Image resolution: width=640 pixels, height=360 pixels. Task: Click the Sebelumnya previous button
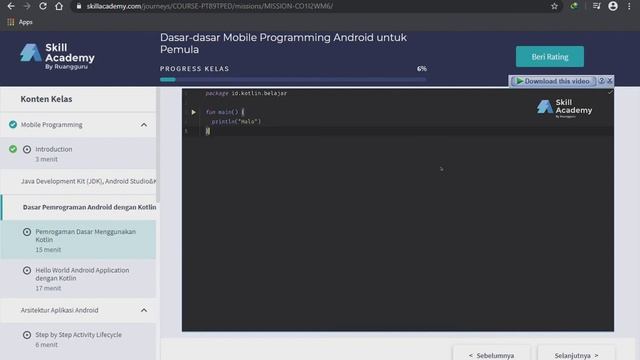pos(491,355)
